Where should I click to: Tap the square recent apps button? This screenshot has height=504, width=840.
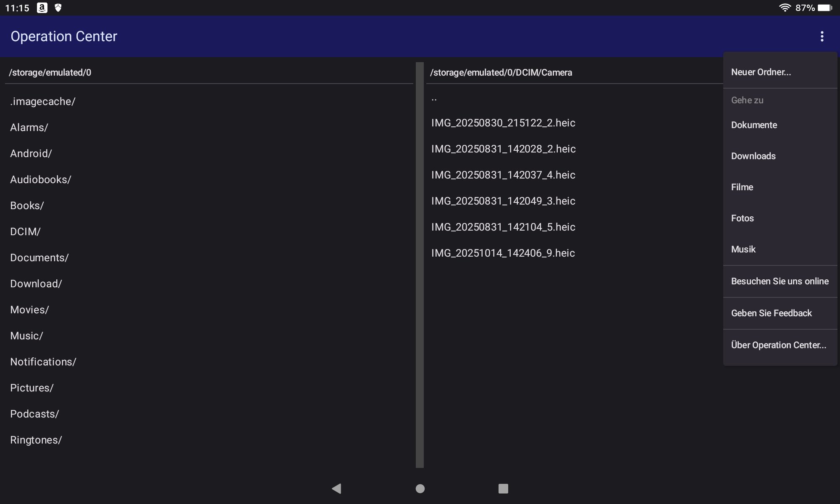coord(503,488)
